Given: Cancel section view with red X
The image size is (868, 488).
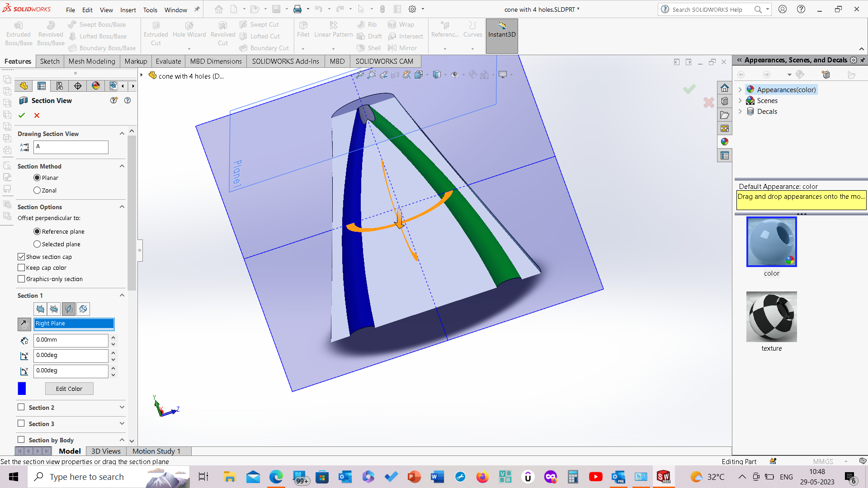Looking at the screenshot, I should click(x=37, y=116).
